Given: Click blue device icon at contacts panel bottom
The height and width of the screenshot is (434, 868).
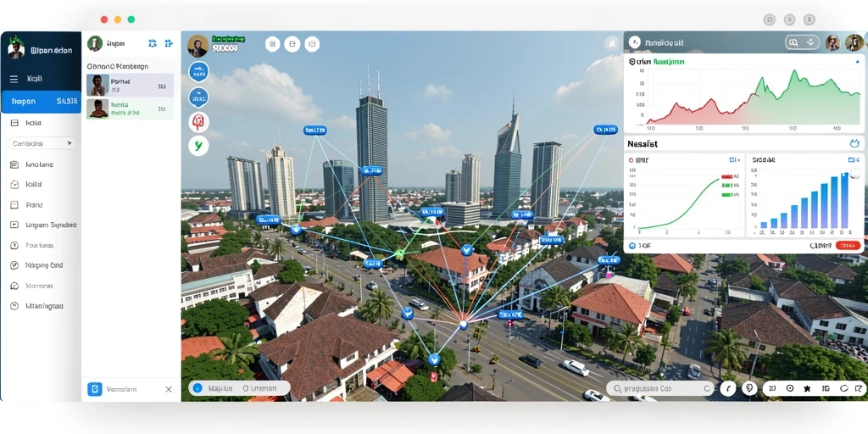Looking at the screenshot, I should (x=95, y=389).
